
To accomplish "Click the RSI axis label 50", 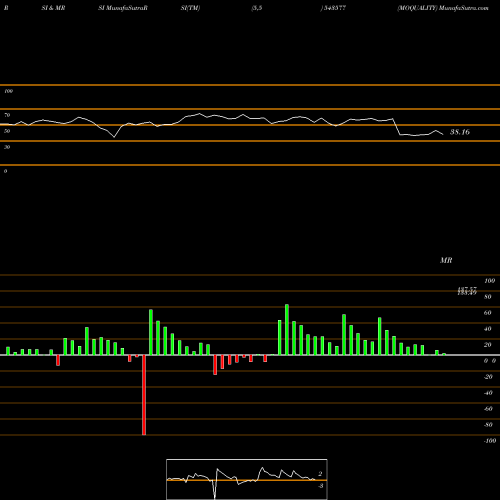I will pyautogui.click(x=7, y=131).
